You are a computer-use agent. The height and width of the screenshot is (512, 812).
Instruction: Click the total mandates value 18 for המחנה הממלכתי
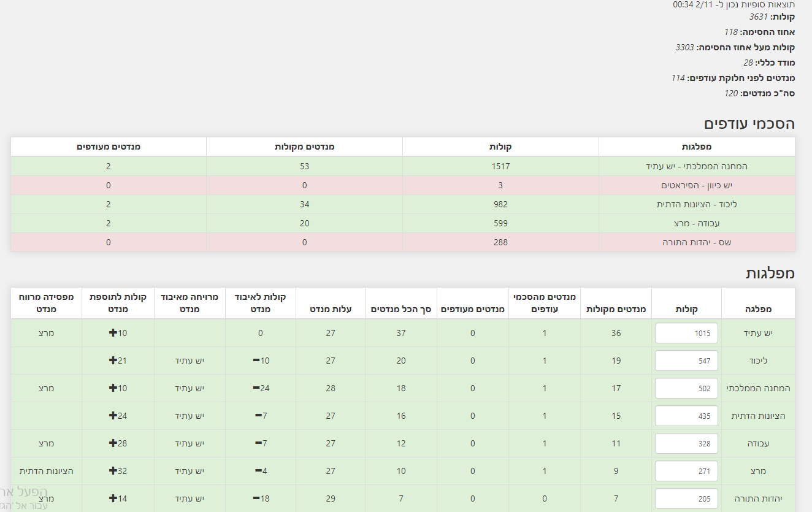pos(401,388)
